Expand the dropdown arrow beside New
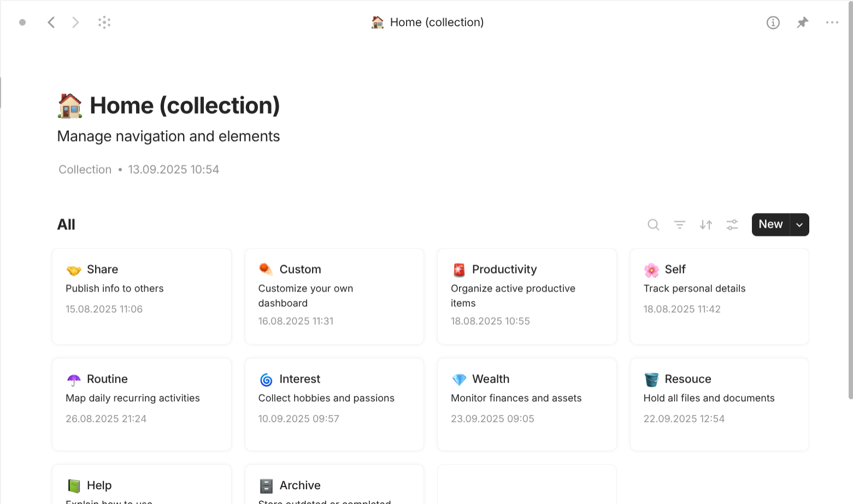The image size is (853, 504). (x=799, y=224)
